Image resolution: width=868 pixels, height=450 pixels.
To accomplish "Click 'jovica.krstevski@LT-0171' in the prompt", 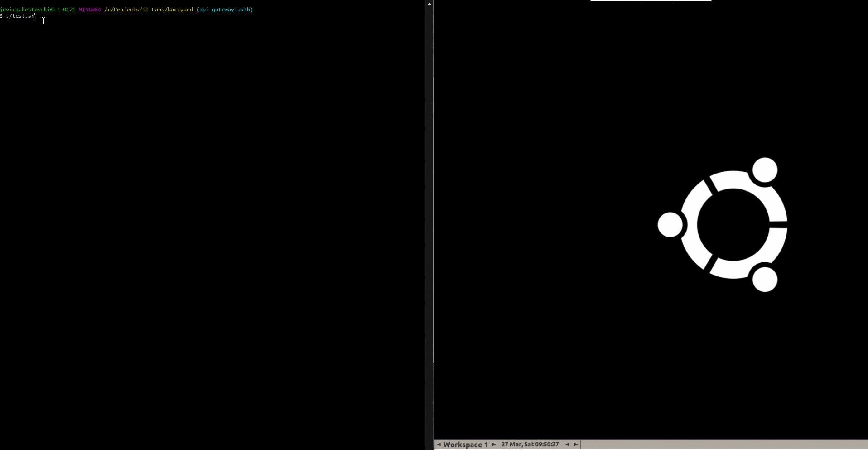I will 38,10.
